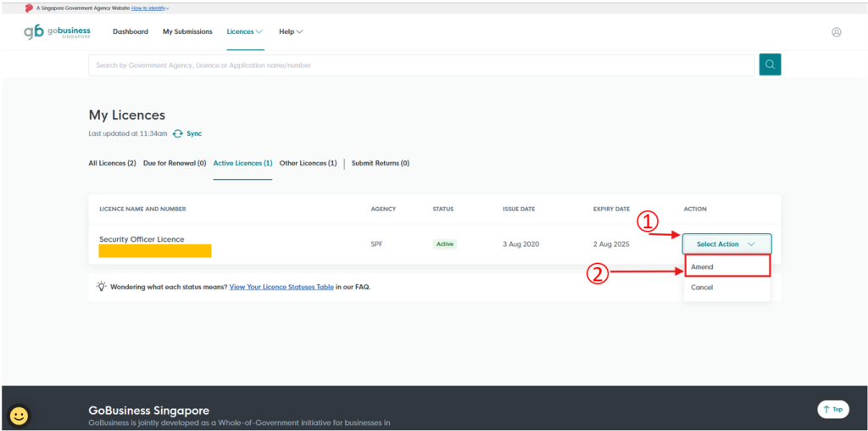
Task: Click the AGENCY column header
Action: 383,209
